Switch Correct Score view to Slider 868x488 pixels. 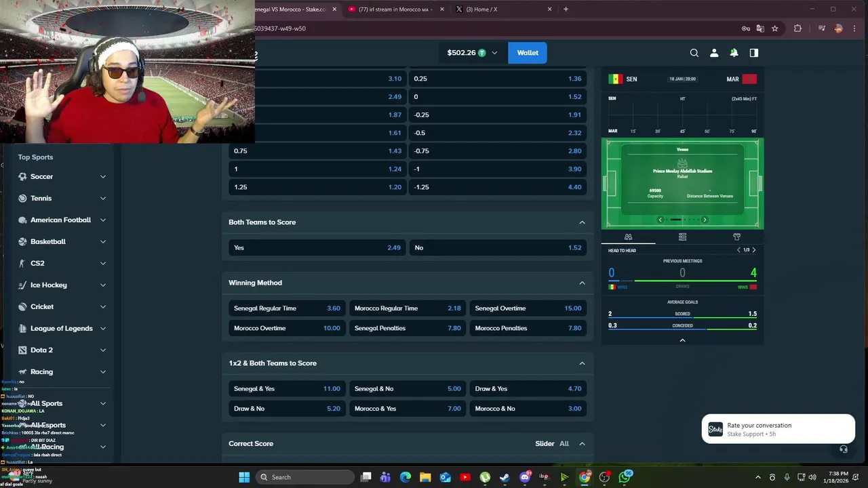click(545, 443)
